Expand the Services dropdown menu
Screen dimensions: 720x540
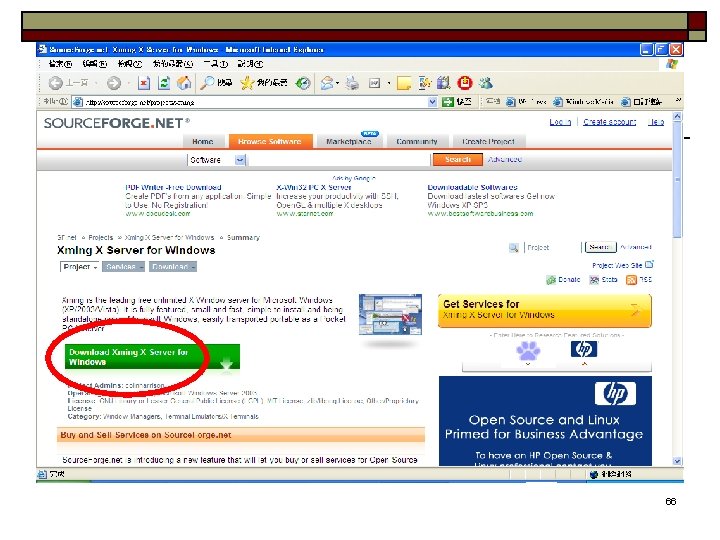coord(124,267)
